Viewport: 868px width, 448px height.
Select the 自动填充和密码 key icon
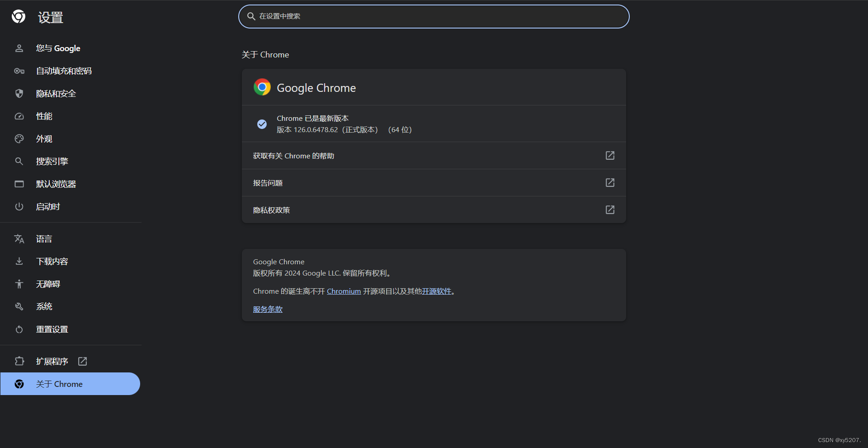[19, 71]
